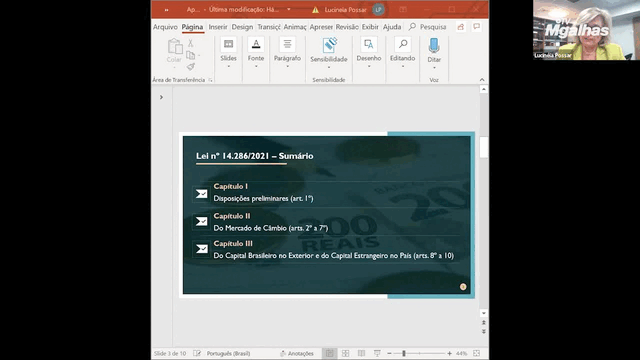Expand the Editando dropdown arrow

tap(402, 66)
